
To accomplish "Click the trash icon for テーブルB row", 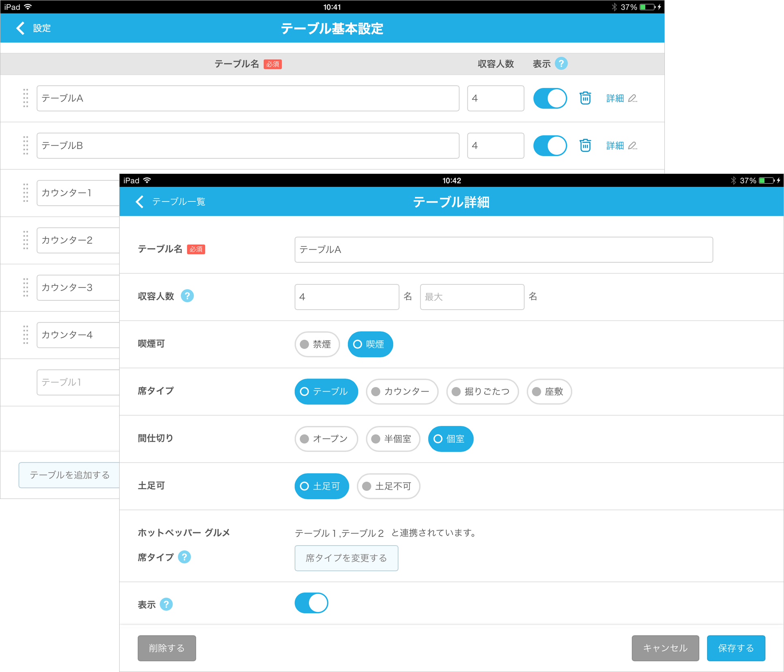I will [x=585, y=145].
